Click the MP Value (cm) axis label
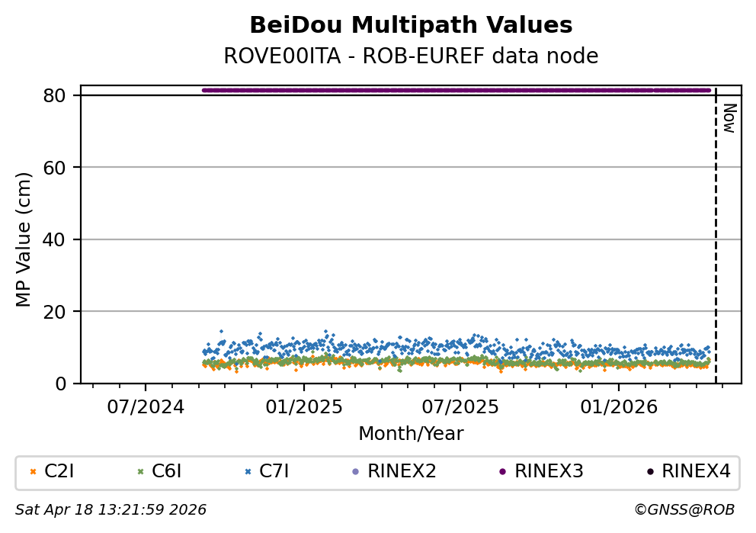 [24, 239]
